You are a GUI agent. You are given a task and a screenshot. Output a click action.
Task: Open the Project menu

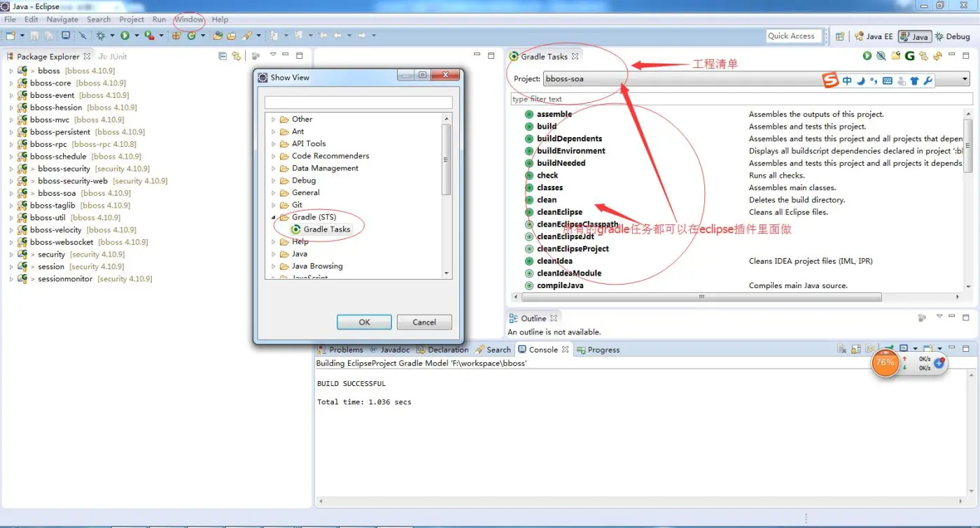pyautogui.click(x=132, y=20)
